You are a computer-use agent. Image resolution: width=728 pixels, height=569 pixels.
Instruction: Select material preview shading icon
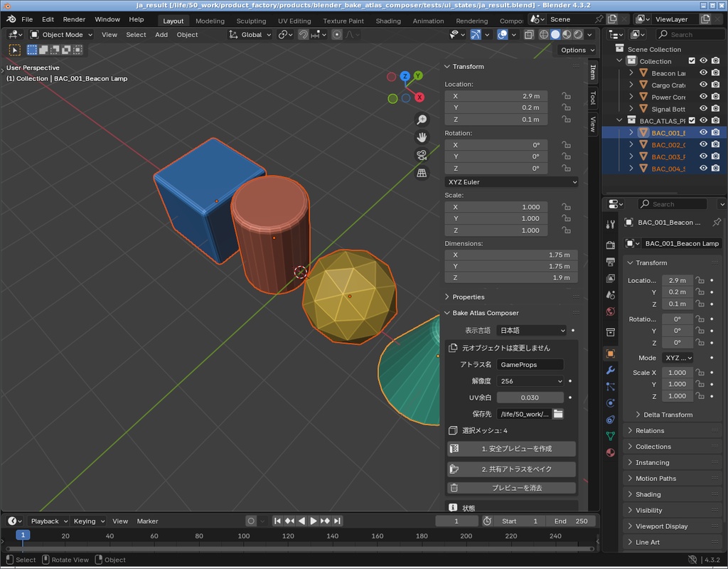pos(567,34)
